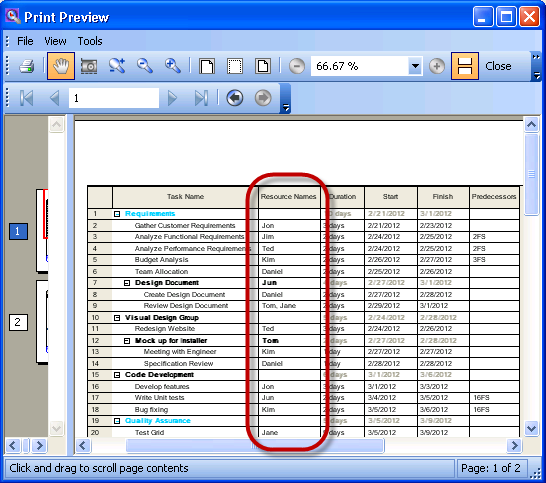Click Specification Review task
Viewport: 546px width, 483px height.
(178, 364)
